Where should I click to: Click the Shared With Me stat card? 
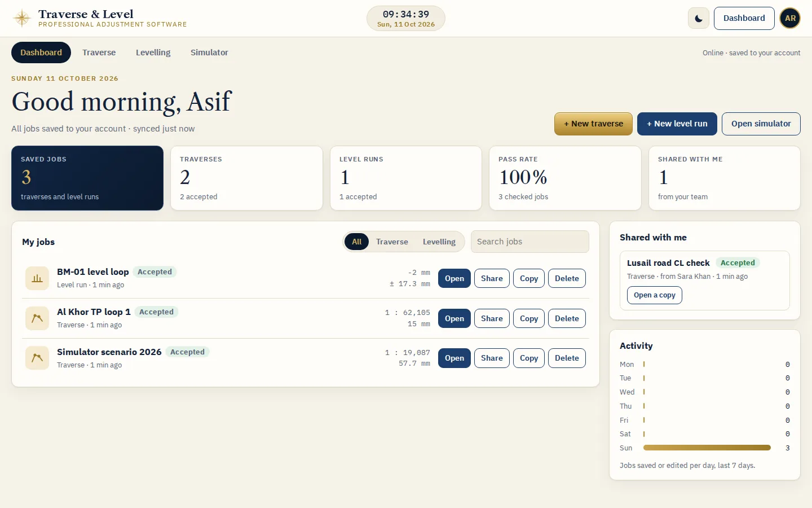pos(725,178)
